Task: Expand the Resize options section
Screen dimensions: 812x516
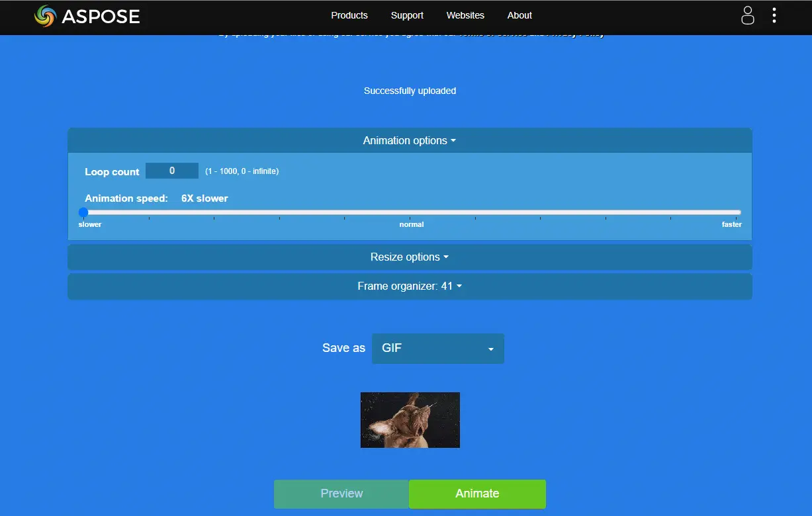Action: point(410,257)
